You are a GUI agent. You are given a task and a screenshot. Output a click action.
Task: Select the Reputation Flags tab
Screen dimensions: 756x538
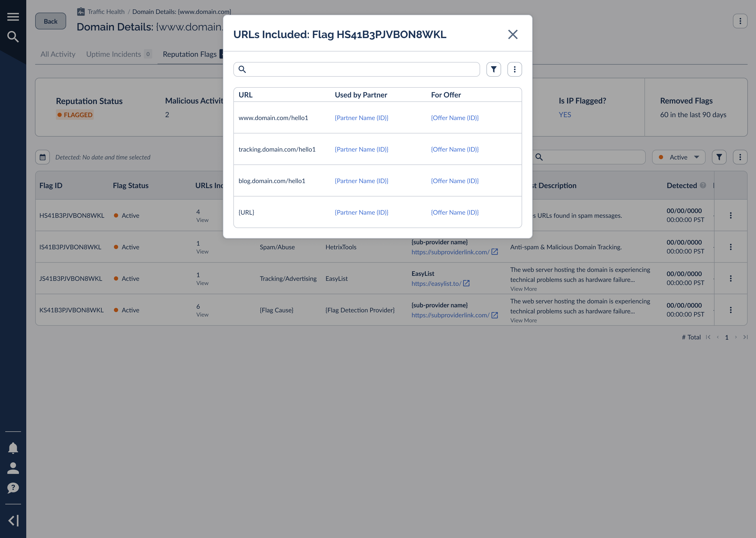190,54
